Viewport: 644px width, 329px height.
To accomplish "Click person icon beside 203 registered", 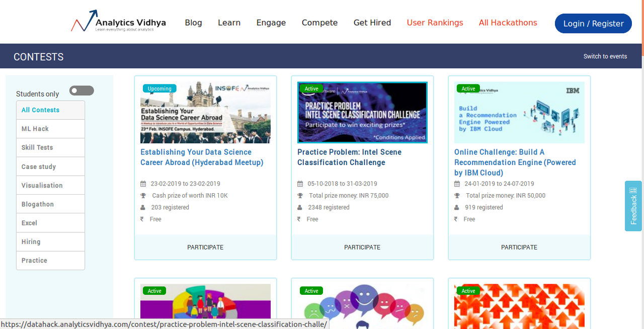I will coord(143,207).
